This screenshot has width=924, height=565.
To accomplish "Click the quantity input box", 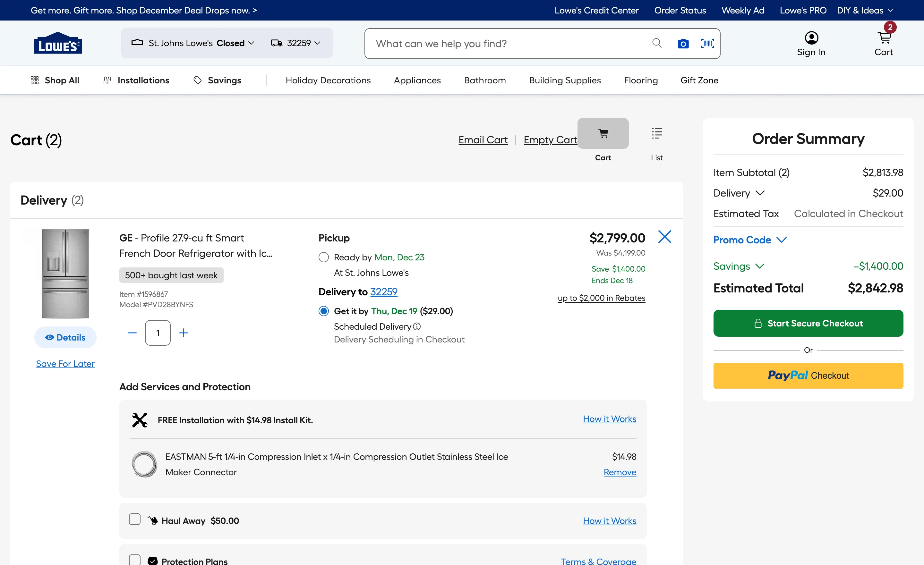I will tap(158, 333).
